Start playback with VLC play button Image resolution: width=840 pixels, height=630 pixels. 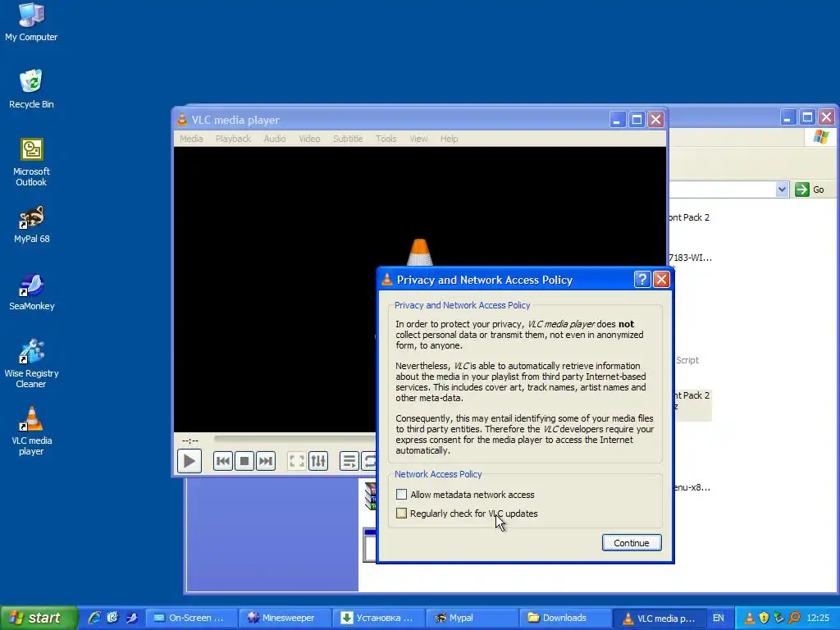[x=189, y=461]
